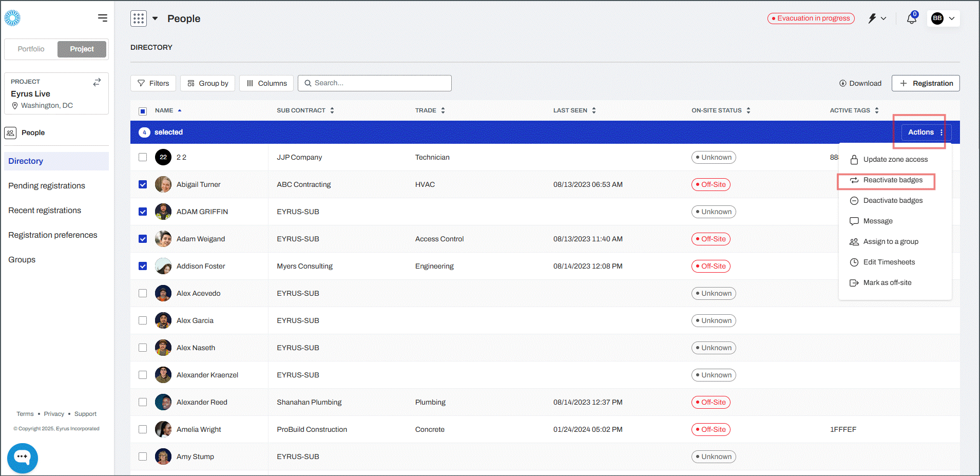Switch project using swap arrows icon

(97, 82)
